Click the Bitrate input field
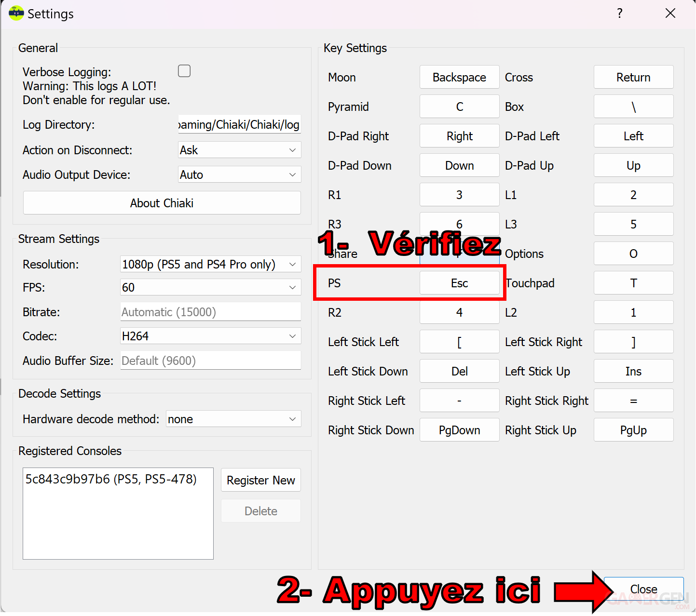This screenshot has height=616, width=696. point(211,312)
